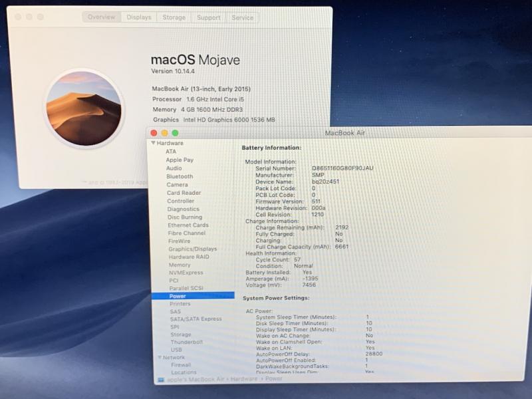Open the Storage tab

(174, 17)
